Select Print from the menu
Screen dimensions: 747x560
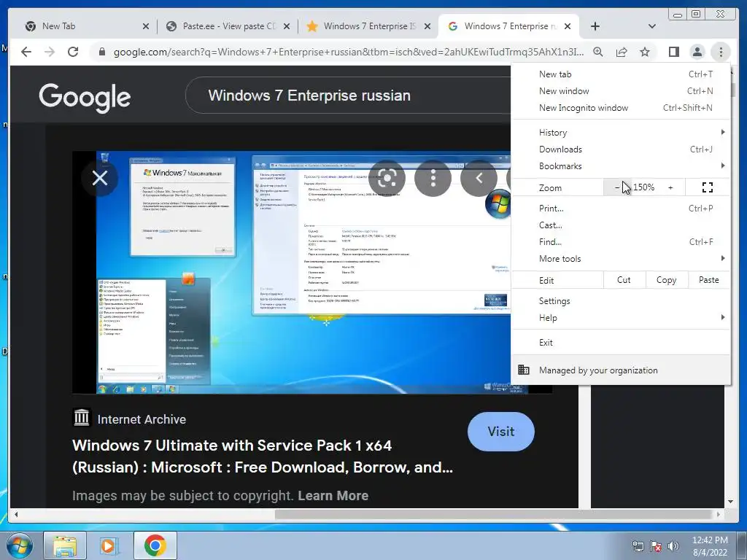(x=621, y=208)
